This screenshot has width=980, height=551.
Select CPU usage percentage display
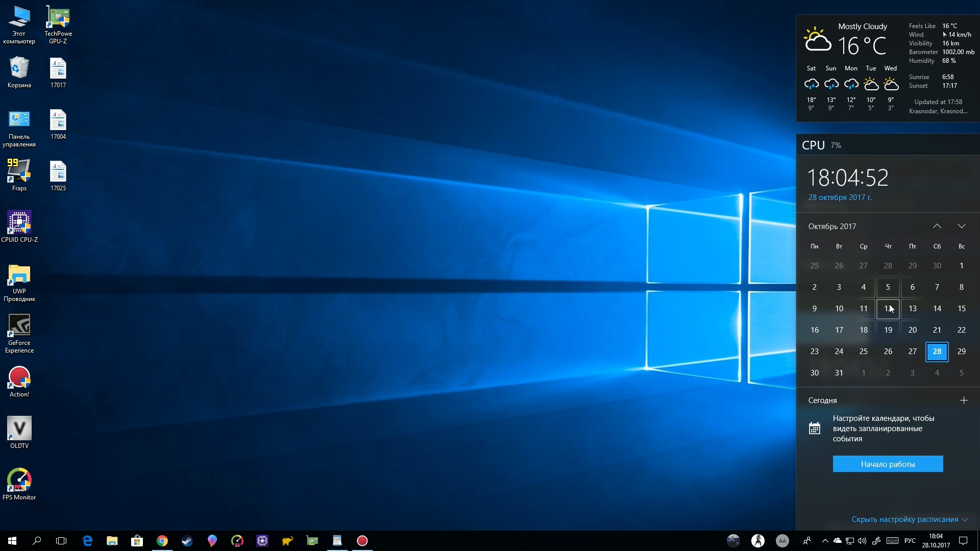coord(837,145)
